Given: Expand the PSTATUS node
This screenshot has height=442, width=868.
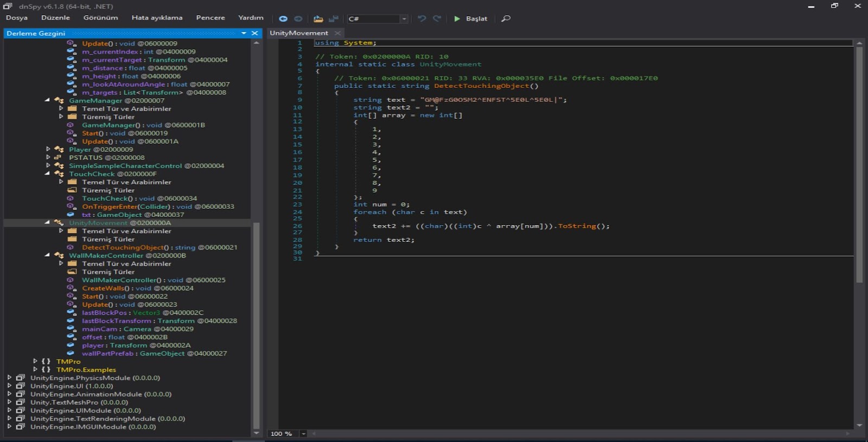Looking at the screenshot, I should [x=48, y=157].
